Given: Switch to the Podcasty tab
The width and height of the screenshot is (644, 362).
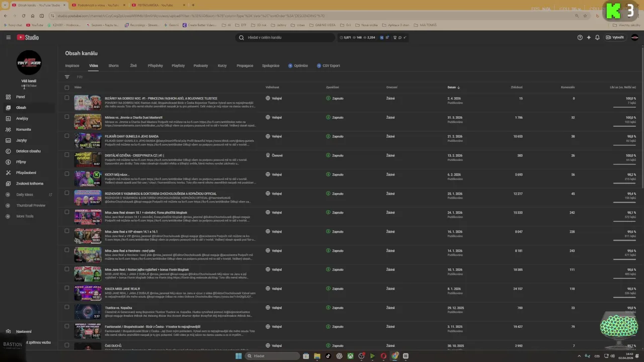Looking at the screenshot, I should point(201,65).
